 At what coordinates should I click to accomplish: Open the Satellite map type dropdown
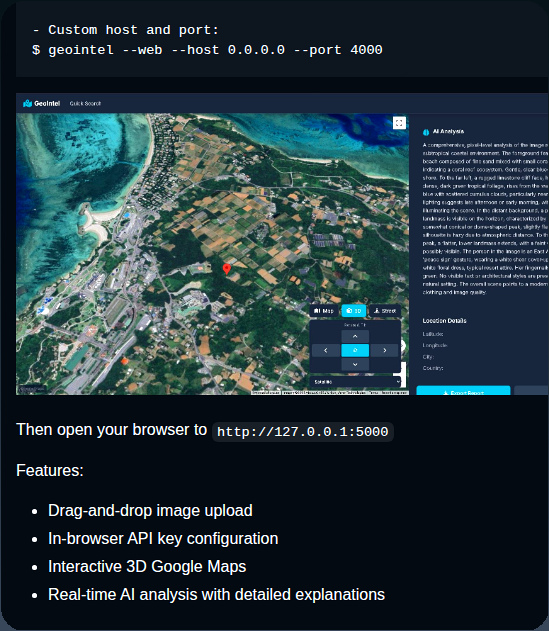point(356,381)
